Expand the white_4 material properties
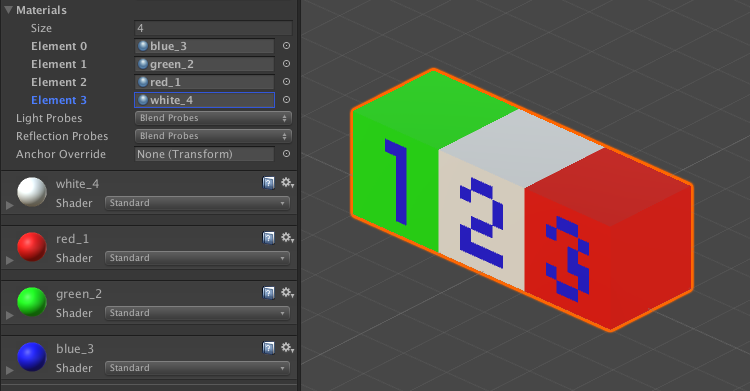The height and width of the screenshot is (391, 750). click(9, 205)
